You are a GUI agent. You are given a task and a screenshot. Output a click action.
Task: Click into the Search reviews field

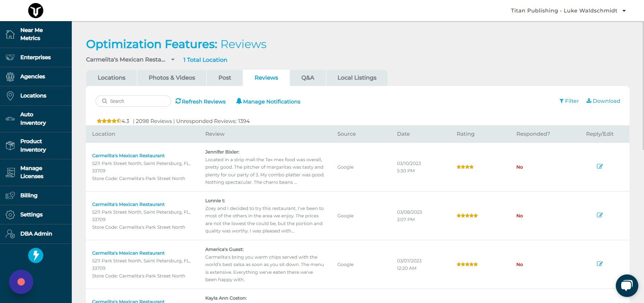click(x=133, y=101)
